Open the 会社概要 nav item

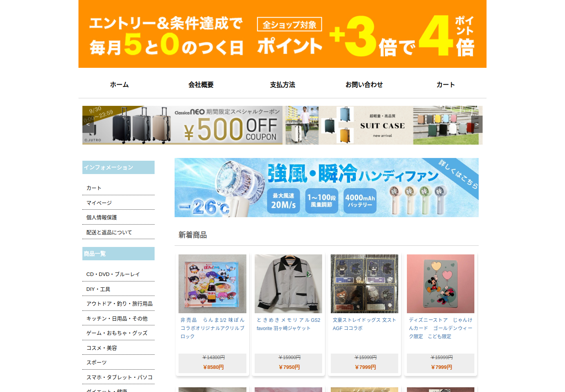pos(201,85)
